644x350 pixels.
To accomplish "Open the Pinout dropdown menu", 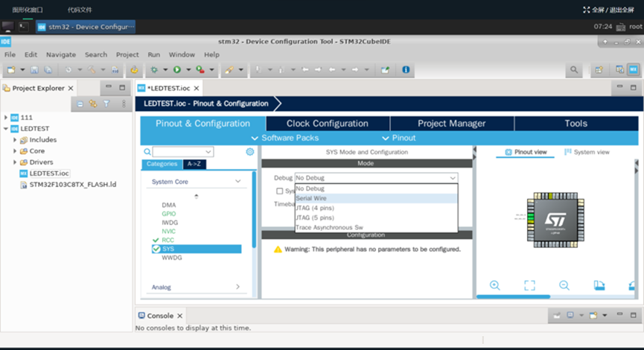I will (399, 138).
